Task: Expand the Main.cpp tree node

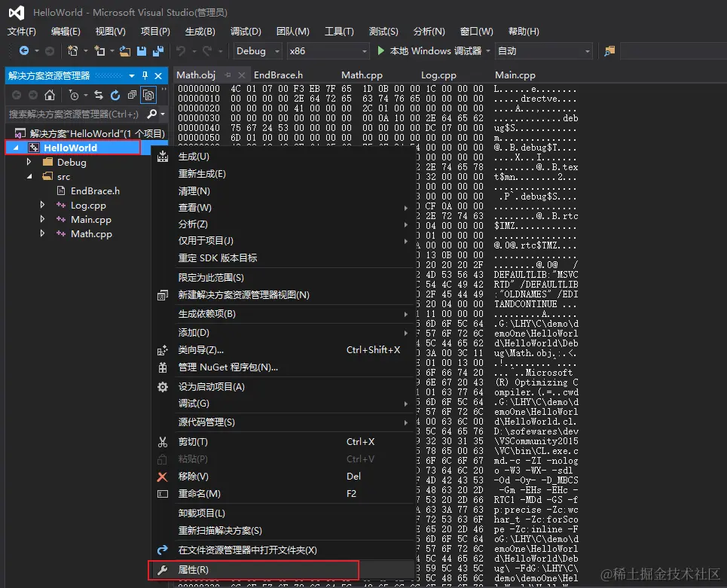Action: 43,220
